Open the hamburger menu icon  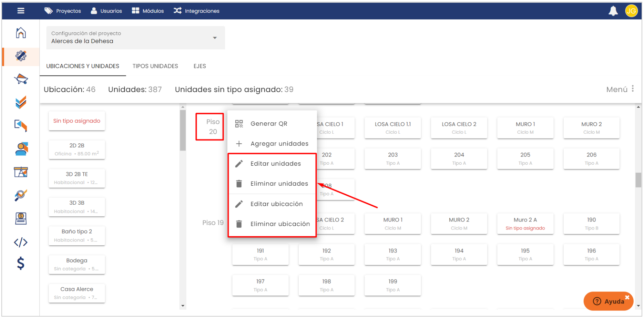coord(21,11)
